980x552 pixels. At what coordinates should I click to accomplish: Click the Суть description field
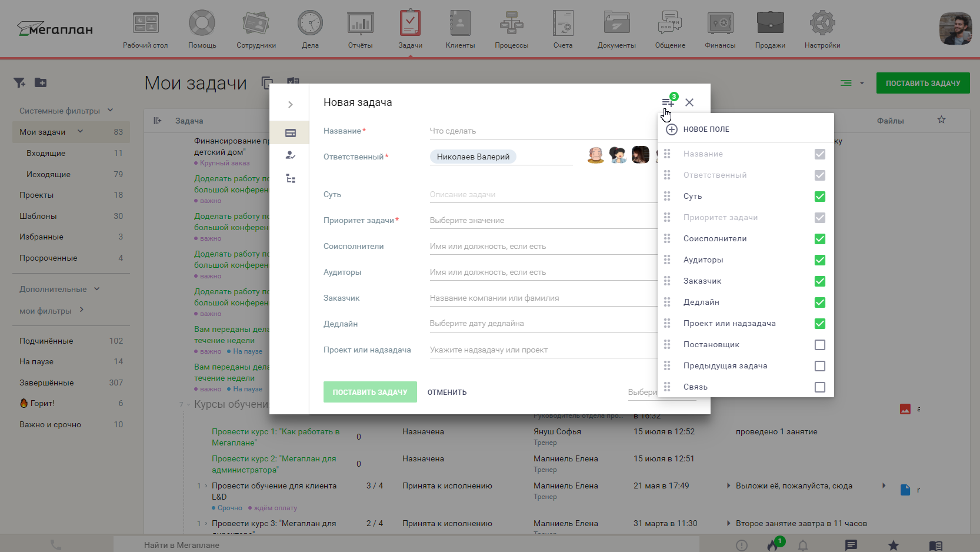point(543,195)
